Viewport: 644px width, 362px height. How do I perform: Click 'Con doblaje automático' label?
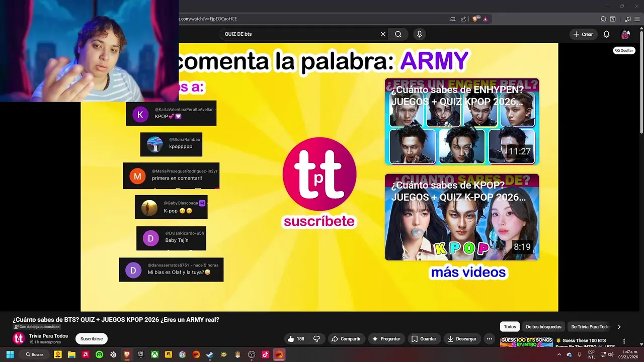(36, 327)
